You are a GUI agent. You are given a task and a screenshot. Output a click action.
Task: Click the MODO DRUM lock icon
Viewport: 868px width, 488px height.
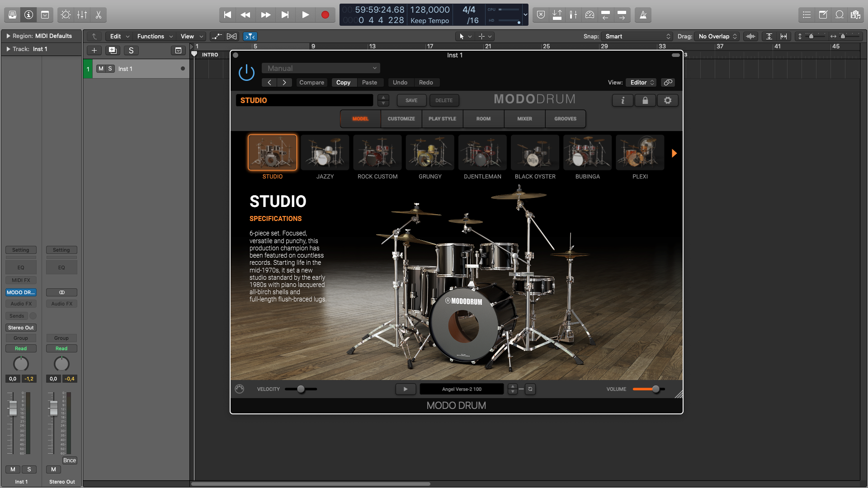tap(645, 100)
